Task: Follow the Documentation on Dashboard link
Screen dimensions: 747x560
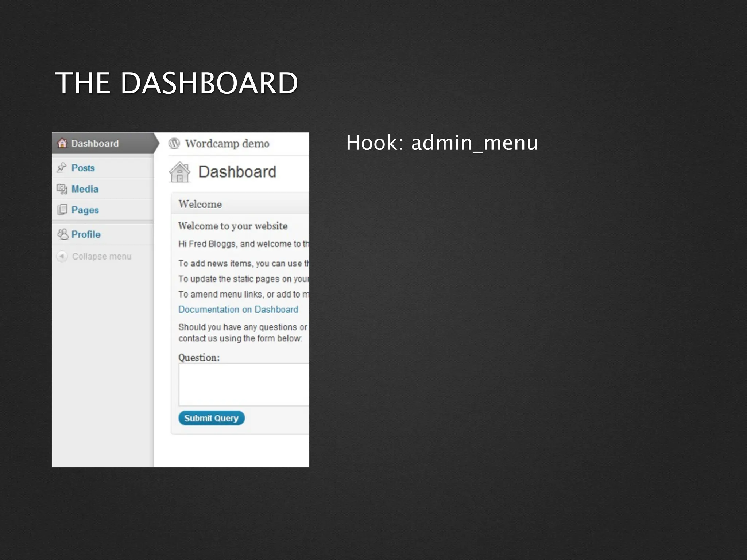Action: 238,310
